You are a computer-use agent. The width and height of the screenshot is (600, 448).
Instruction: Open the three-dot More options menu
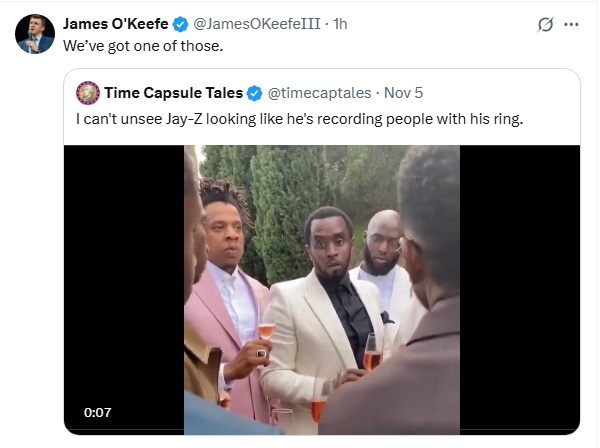click(572, 25)
